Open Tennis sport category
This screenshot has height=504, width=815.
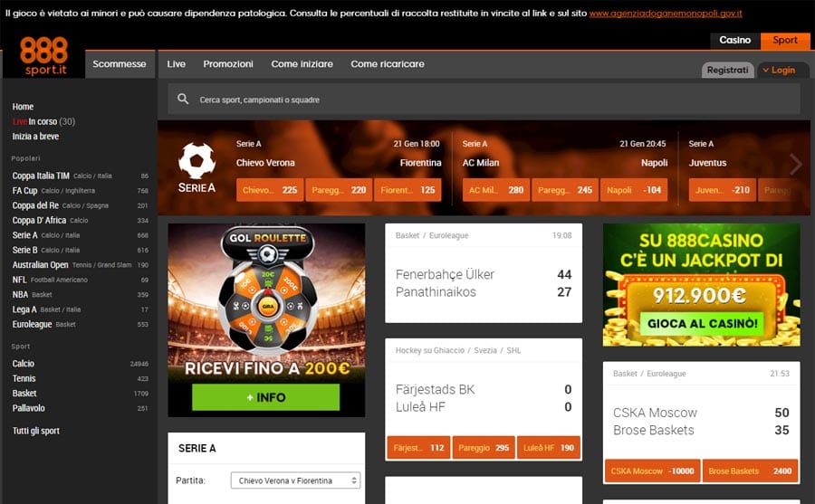pos(80,378)
